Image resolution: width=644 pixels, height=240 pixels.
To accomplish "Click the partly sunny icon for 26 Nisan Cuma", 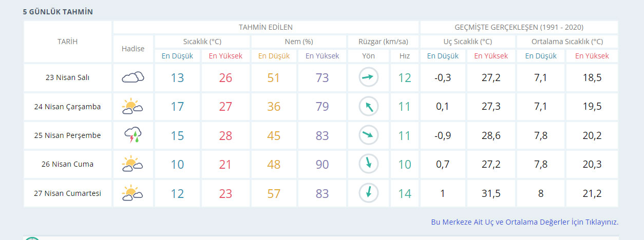I will coord(132,164).
